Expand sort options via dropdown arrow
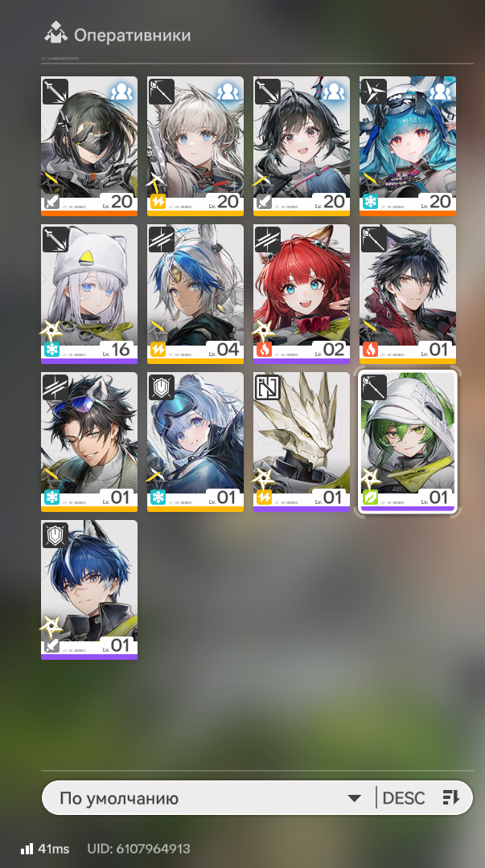 [354, 799]
